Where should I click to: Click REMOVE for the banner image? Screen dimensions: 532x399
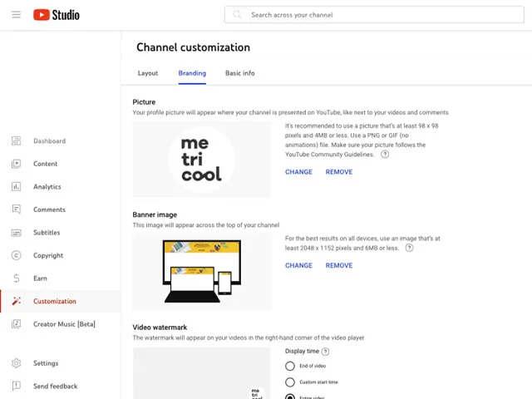(339, 265)
